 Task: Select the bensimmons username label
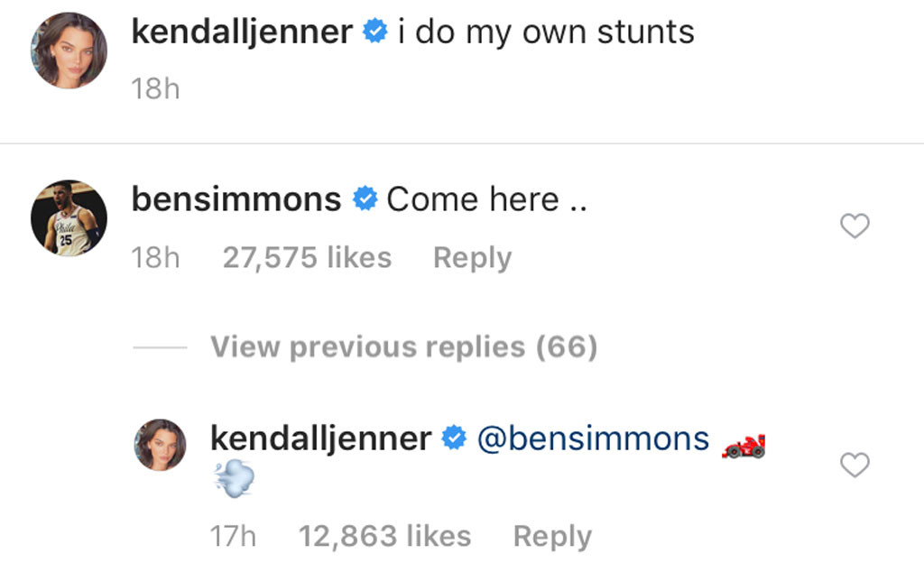(x=235, y=199)
